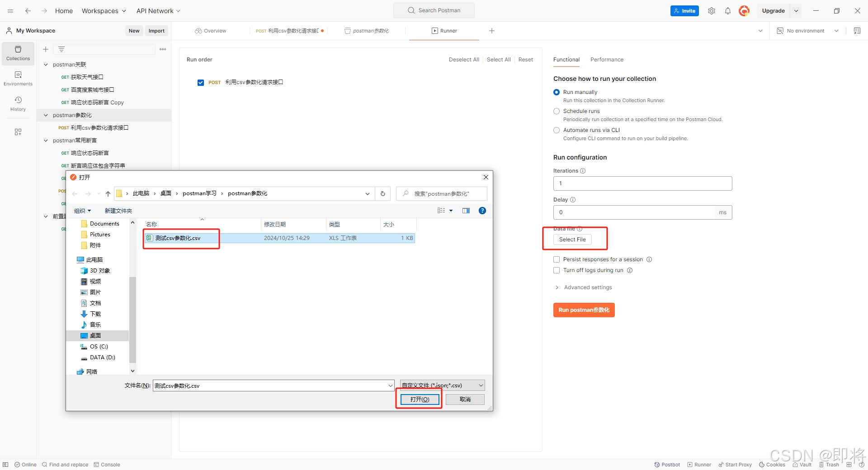This screenshot has height=470, width=868.
Task: Go back with Postman's back arrow
Action: [x=28, y=11]
